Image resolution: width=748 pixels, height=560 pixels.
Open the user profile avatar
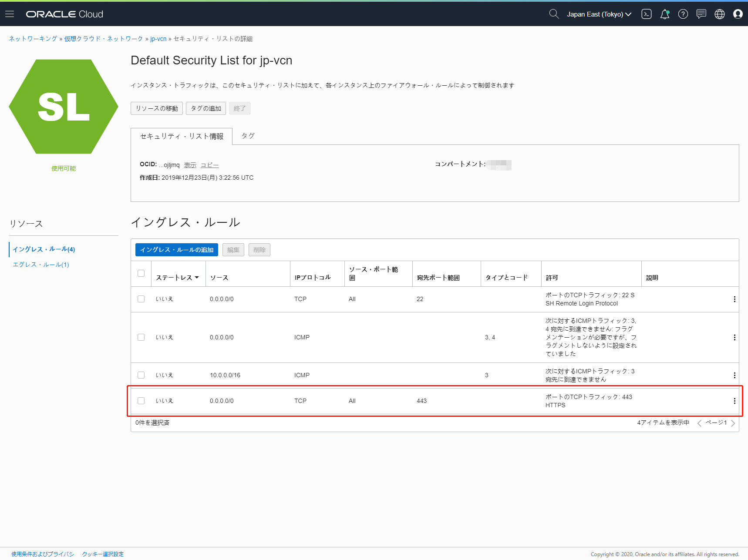738,14
